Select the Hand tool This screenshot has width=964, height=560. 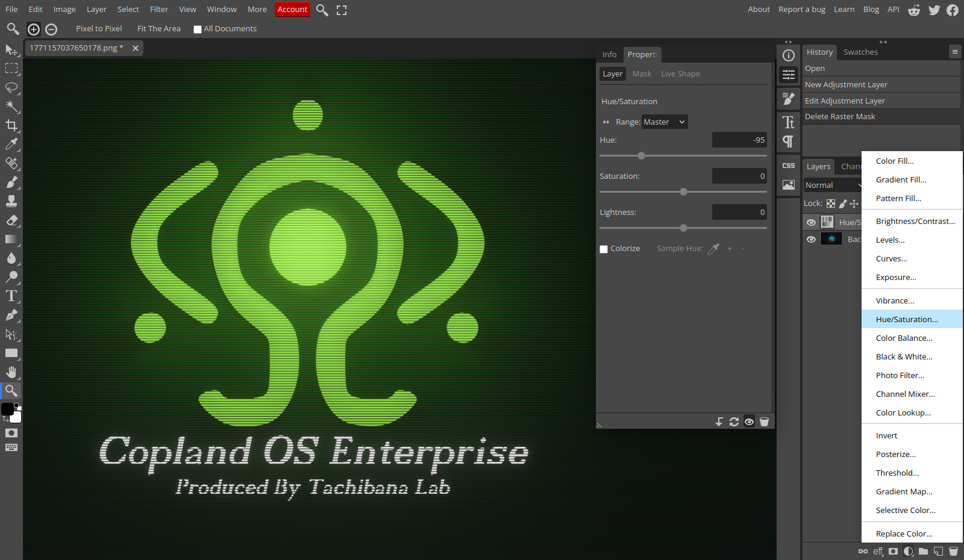(11, 372)
